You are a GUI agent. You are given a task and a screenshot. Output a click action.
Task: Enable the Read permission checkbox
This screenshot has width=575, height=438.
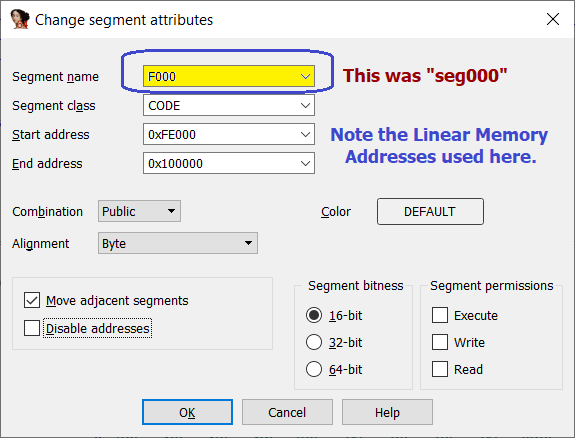pyautogui.click(x=440, y=369)
